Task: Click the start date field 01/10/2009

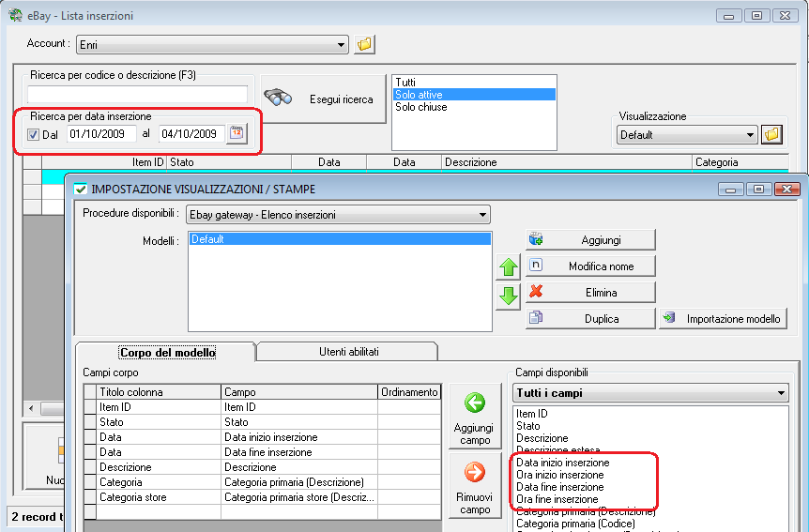Action: pos(101,134)
